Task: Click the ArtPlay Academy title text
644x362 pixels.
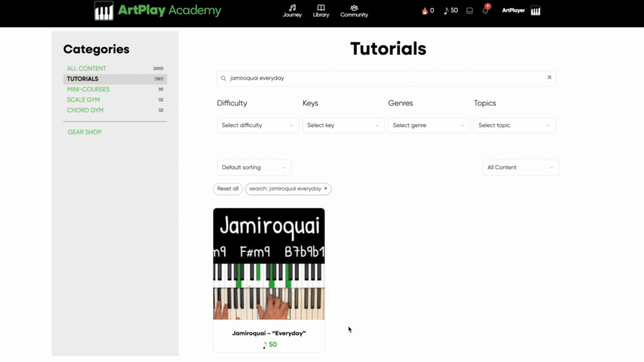Action: coord(169,10)
